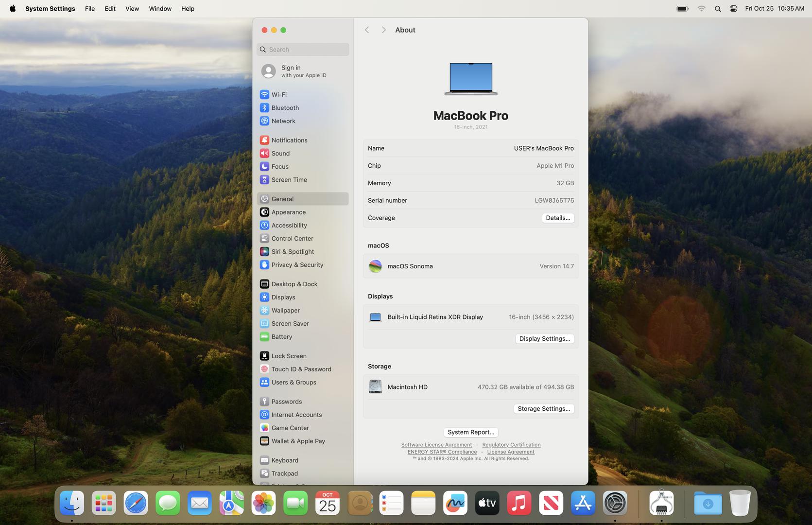The height and width of the screenshot is (525, 812).
Task: Go back using the back chevron
Action: click(367, 30)
